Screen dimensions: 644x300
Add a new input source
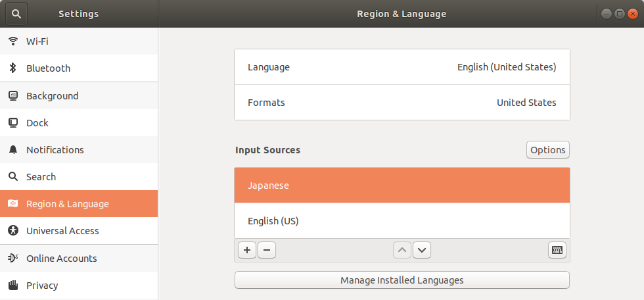click(x=247, y=250)
